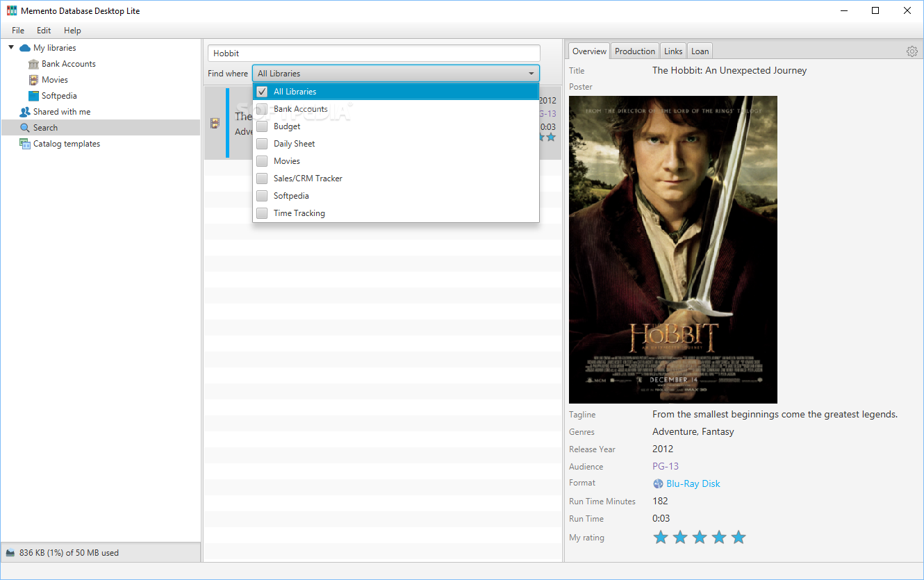This screenshot has width=924, height=580.
Task: Select Softpedia library in the sidebar tree
Action: [x=59, y=96]
